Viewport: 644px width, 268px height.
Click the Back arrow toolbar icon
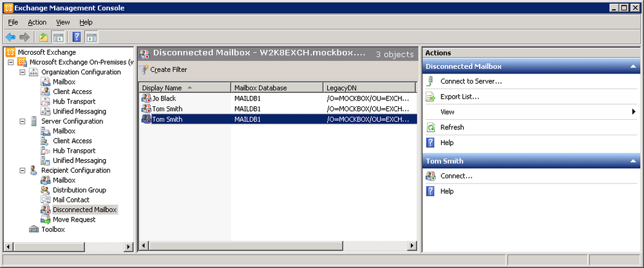11,37
